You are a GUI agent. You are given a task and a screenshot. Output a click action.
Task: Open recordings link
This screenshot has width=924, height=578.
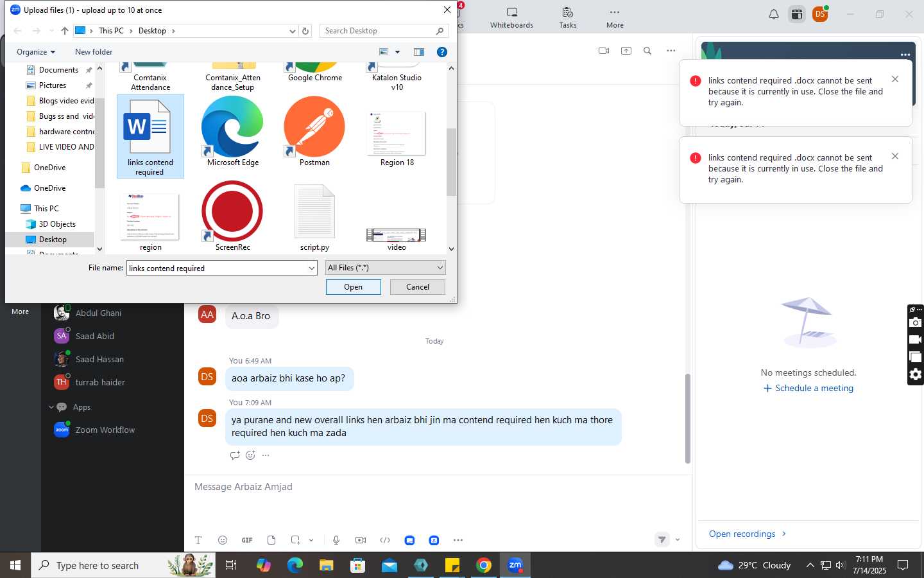[x=748, y=534]
